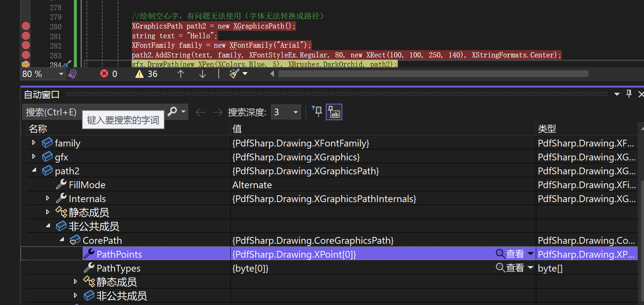Select the PathTypes row name
The width and height of the screenshot is (644, 305).
118,268
